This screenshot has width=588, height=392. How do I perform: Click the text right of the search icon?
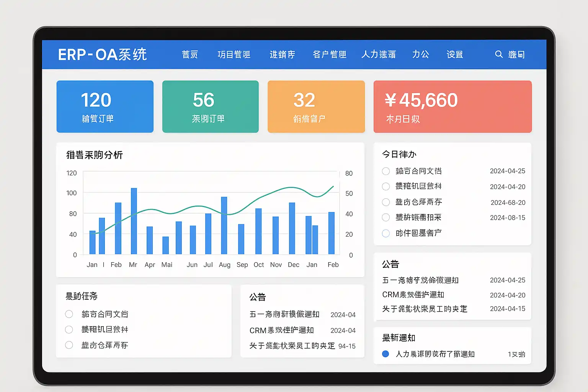tap(516, 55)
